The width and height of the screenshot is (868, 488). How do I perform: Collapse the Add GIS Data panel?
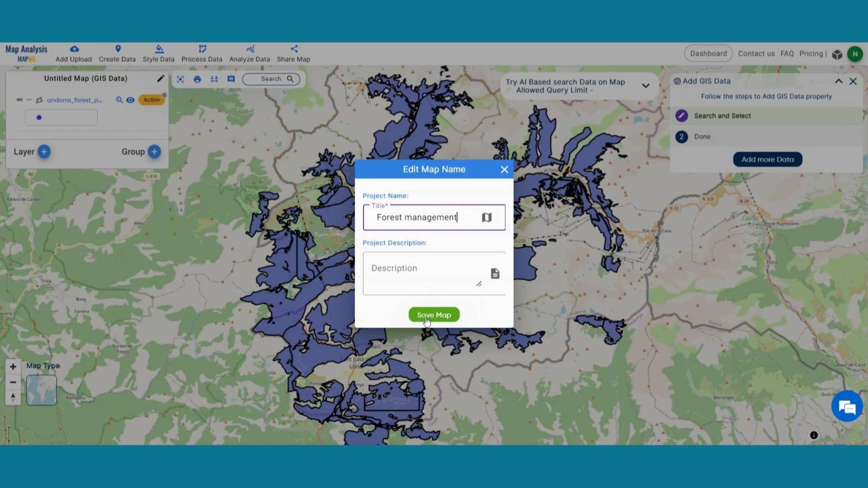[x=839, y=81]
